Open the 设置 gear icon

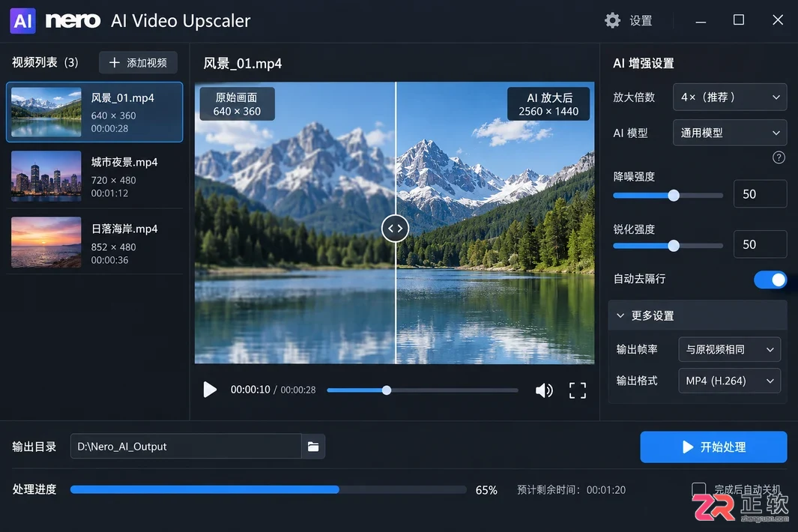(612, 20)
